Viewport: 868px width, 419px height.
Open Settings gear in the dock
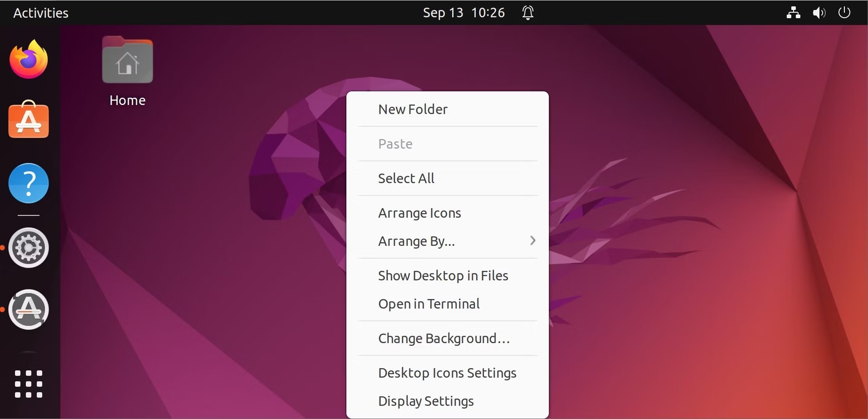(29, 248)
